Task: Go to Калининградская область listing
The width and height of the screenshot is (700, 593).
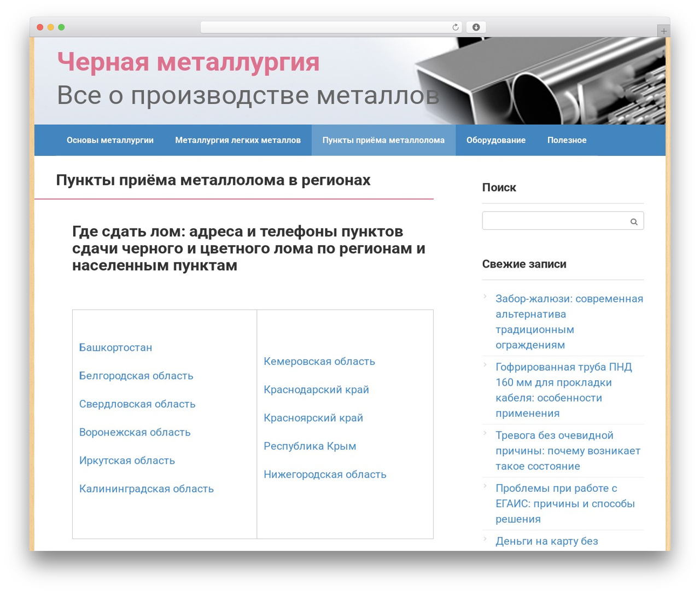Action: (x=147, y=489)
